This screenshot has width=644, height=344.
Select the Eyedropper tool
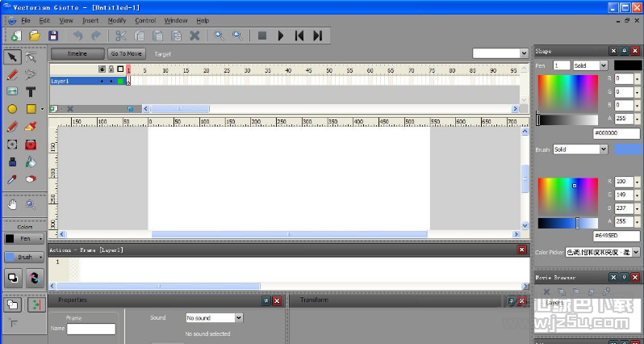point(12,179)
